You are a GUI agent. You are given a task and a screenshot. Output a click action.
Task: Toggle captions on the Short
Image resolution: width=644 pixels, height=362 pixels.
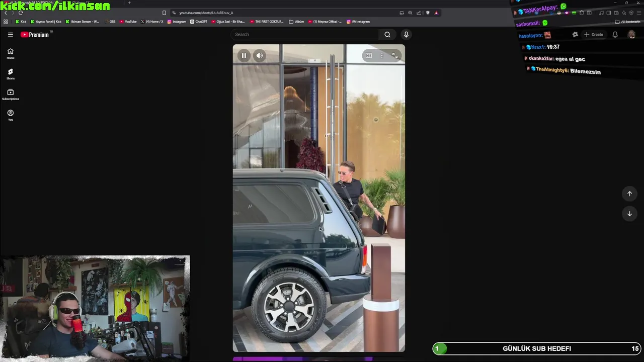click(x=369, y=56)
